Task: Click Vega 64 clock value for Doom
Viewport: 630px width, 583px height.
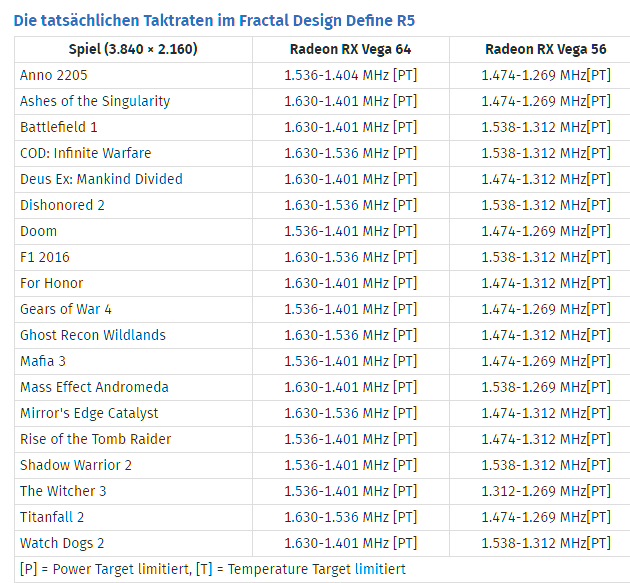Action: (x=350, y=231)
